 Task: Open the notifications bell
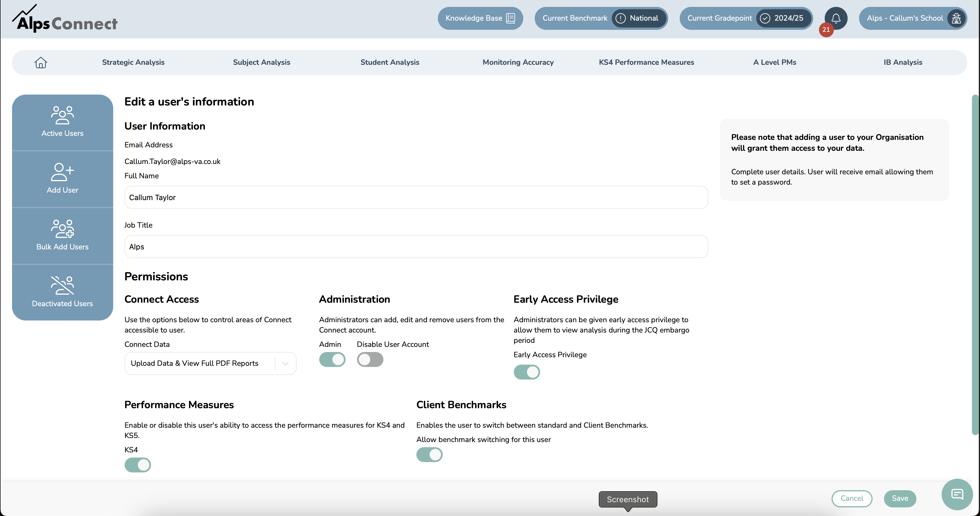(x=836, y=18)
